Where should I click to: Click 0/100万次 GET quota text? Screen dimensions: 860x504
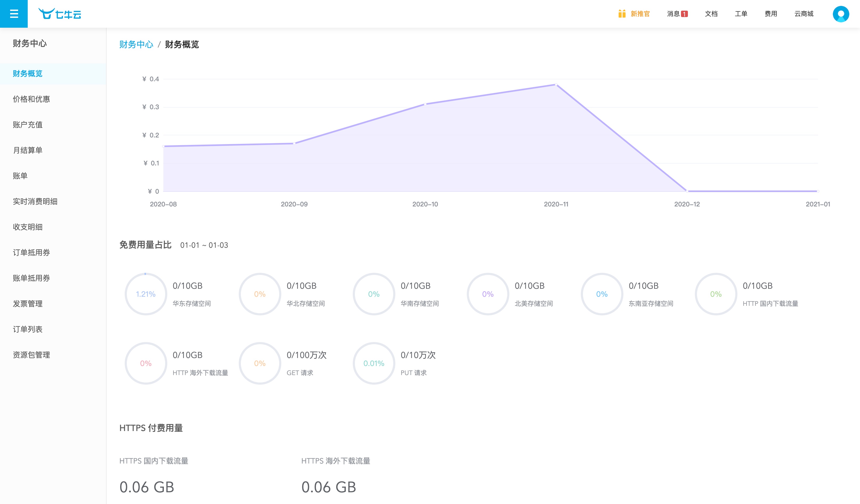coord(306,355)
